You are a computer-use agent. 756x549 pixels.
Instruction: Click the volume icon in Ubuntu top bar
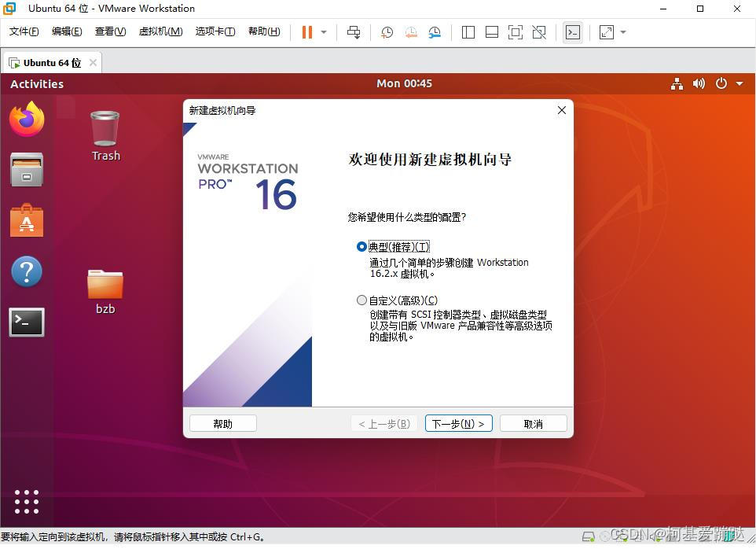click(699, 84)
